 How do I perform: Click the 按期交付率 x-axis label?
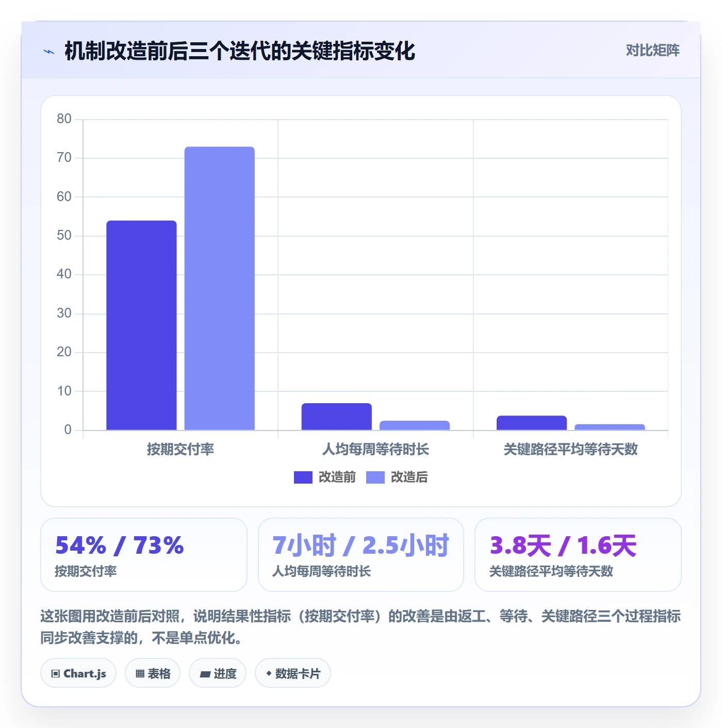[x=180, y=450]
